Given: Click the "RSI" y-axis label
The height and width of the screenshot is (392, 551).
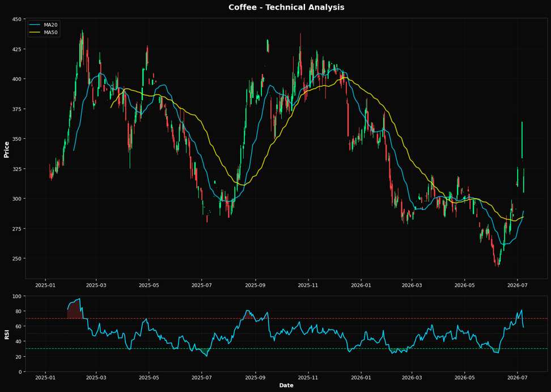Looking at the screenshot, I should (6, 334).
